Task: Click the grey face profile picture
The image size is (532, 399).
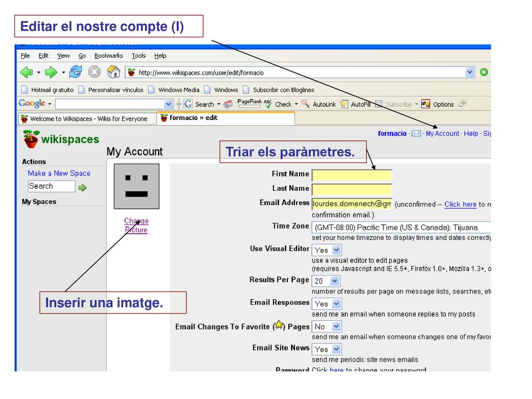Action: coord(137,187)
